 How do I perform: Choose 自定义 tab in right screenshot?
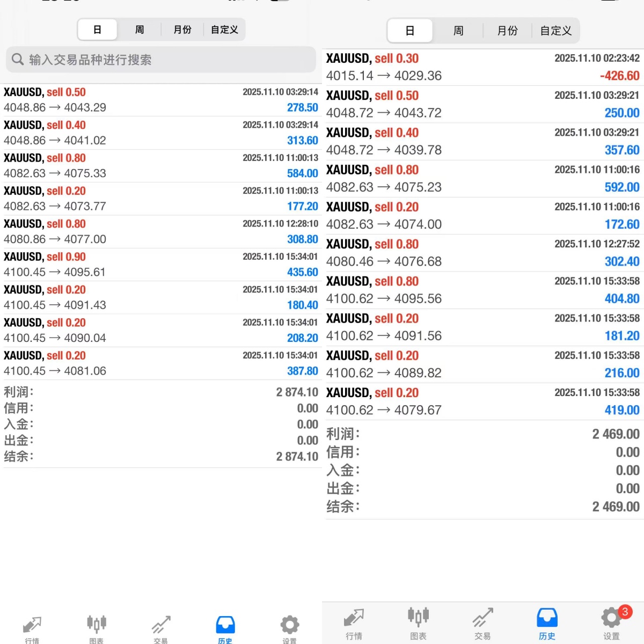[x=555, y=31]
